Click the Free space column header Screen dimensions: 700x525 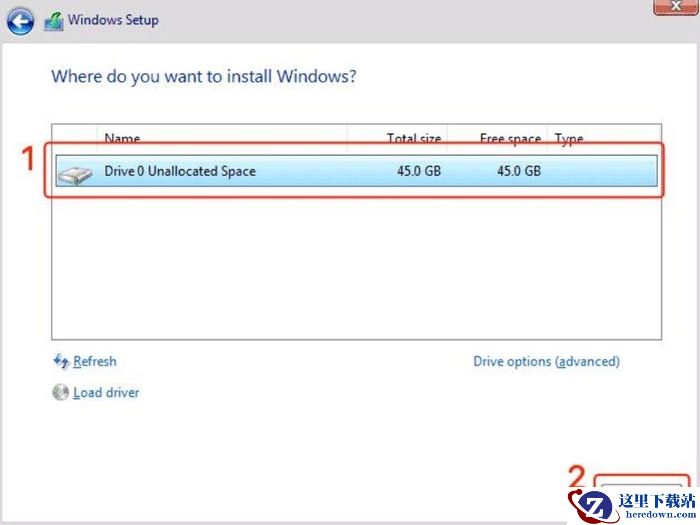(497, 138)
